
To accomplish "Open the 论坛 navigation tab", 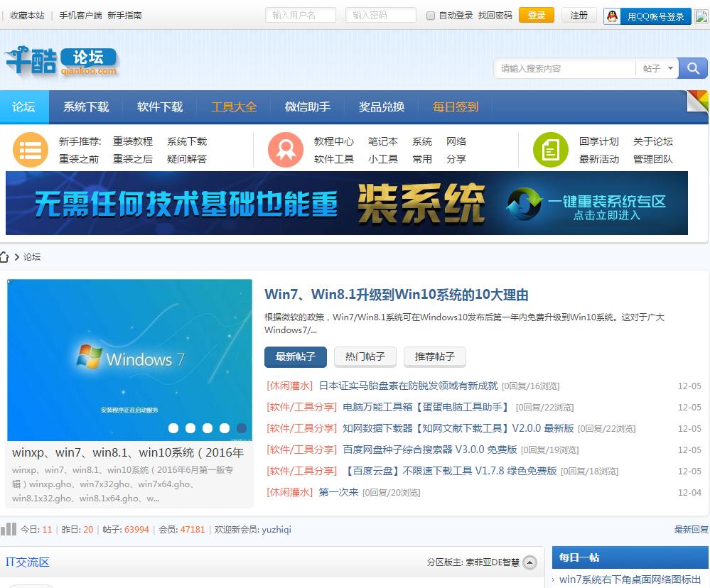I will pyautogui.click(x=24, y=107).
